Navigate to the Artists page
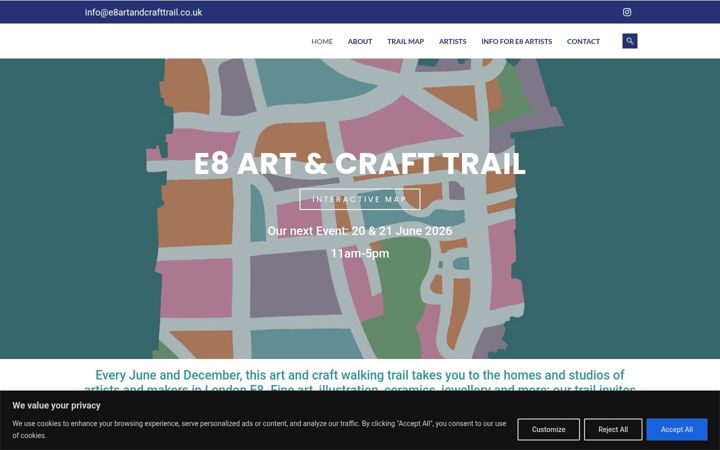Image resolution: width=720 pixels, height=450 pixels. [x=452, y=41]
